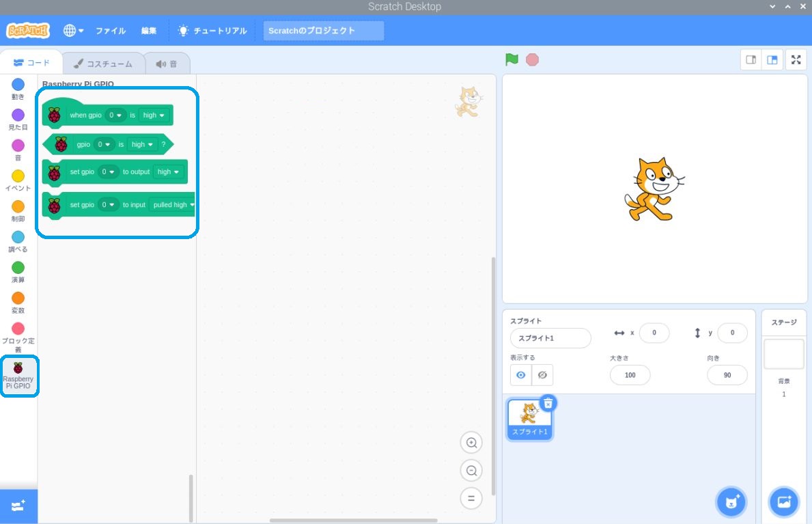Enter full screen stage mode

point(796,59)
